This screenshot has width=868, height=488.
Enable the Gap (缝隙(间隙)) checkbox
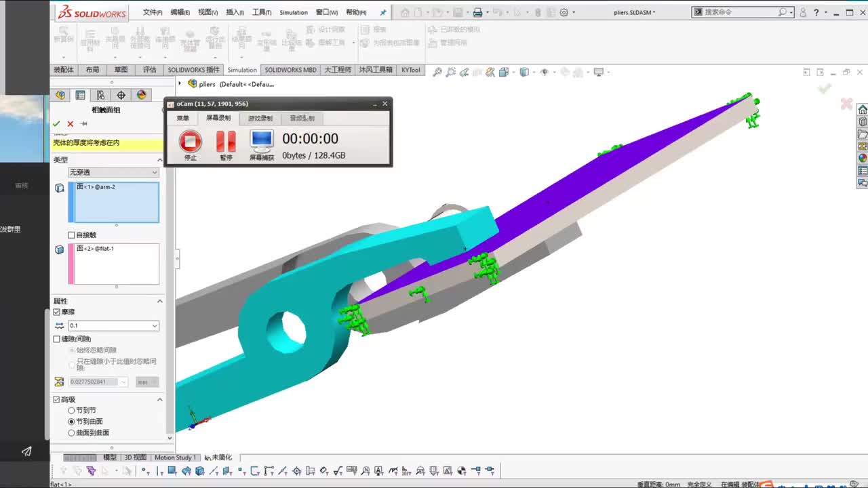point(57,339)
